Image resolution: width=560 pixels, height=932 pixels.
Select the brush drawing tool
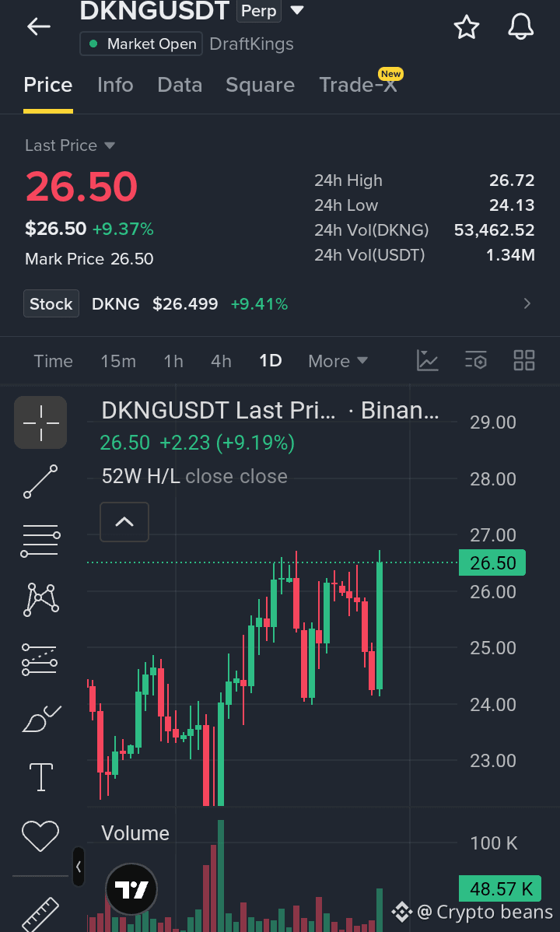(40, 718)
